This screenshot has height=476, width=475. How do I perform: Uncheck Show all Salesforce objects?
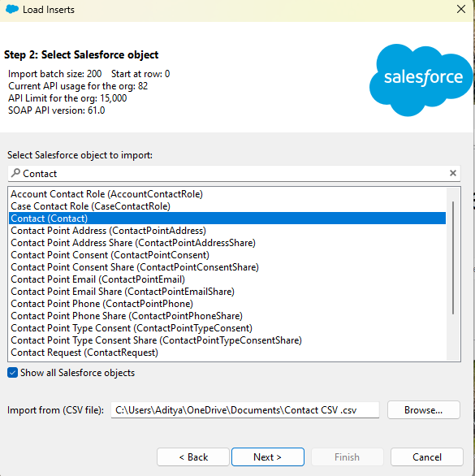pyautogui.click(x=12, y=373)
